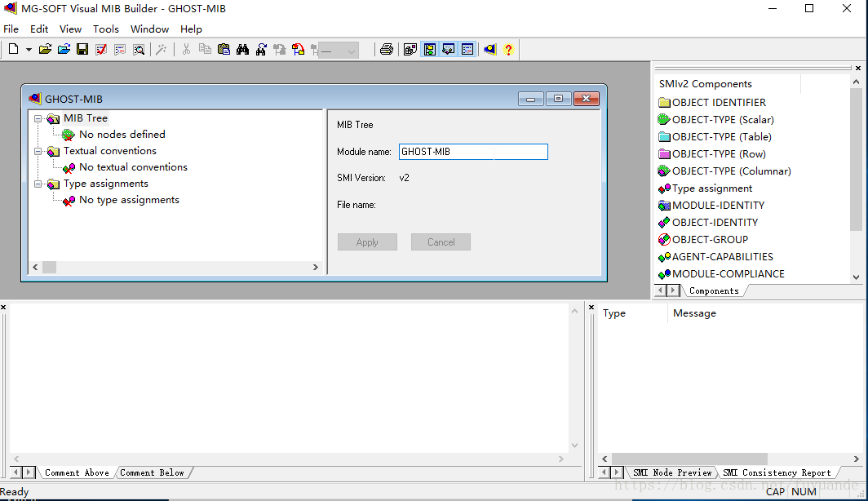The image size is (868, 501).
Task: Toggle the components panel view button
Action: point(430,49)
